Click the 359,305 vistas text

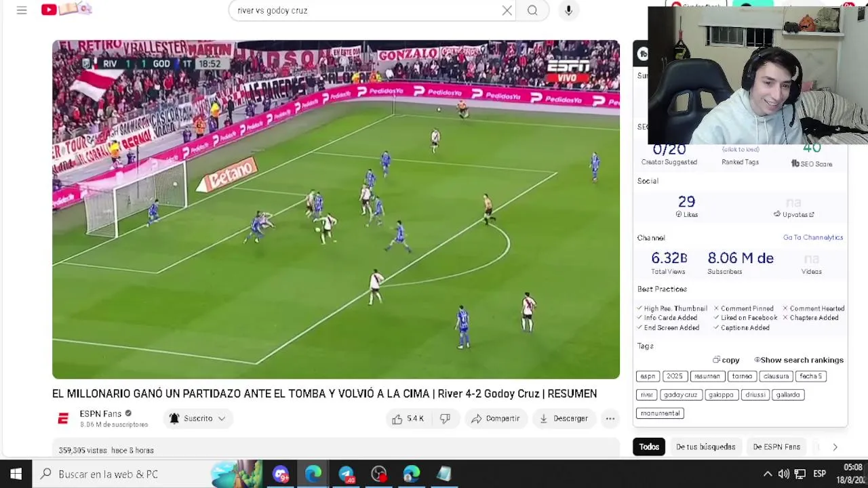pyautogui.click(x=82, y=451)
